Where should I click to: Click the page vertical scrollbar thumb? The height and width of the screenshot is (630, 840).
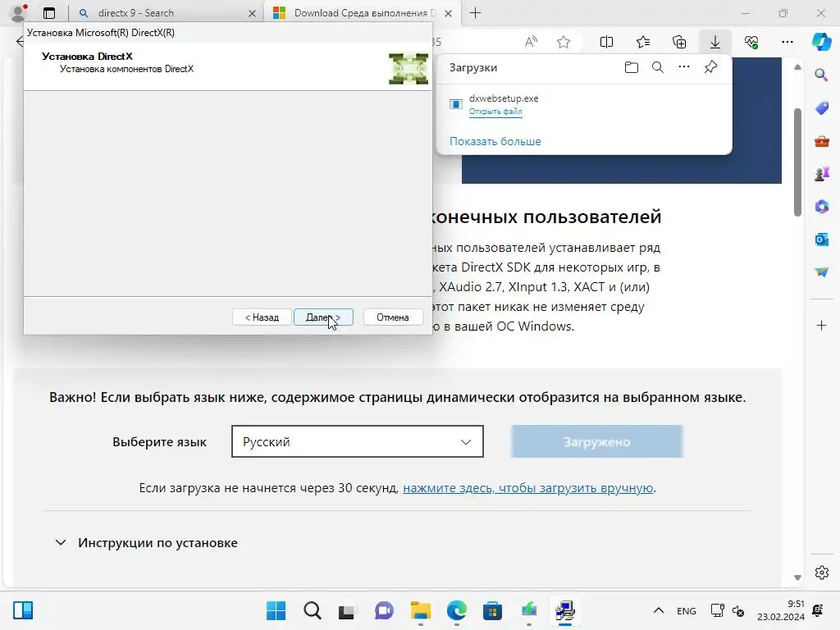point(797,162)
